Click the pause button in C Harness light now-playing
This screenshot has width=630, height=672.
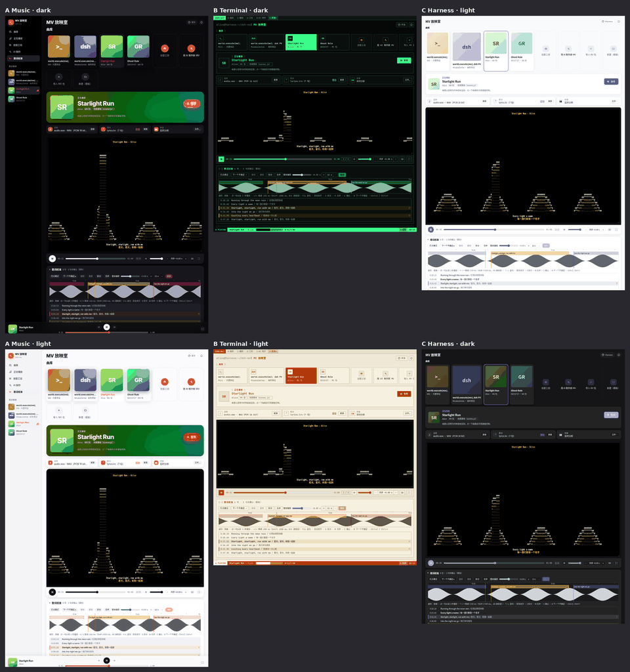click(611, 81)
